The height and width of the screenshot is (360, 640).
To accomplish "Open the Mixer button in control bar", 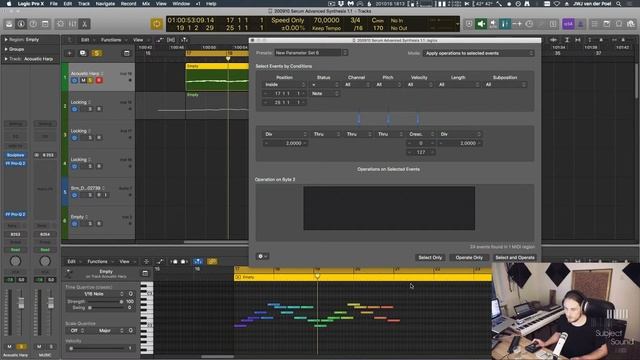I will click(x=72, y=24).
